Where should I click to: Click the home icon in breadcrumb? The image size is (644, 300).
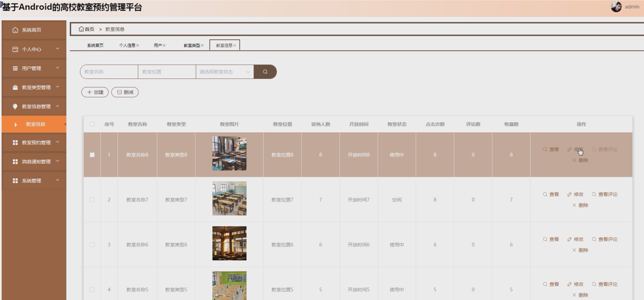pos(81,29)
